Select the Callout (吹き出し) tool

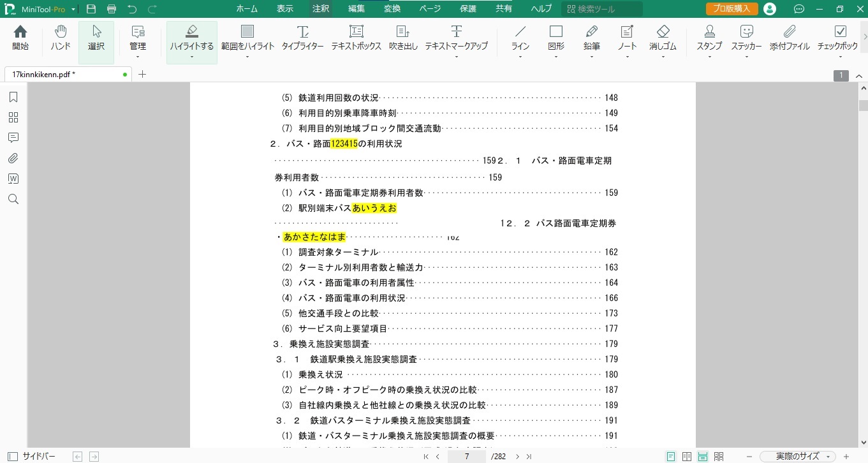(x=403, y=38)
